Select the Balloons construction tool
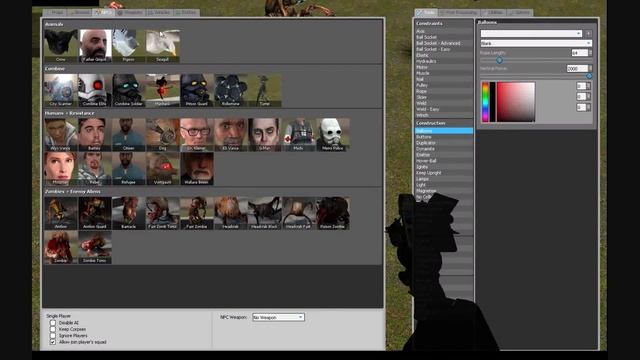This screenshot has height=360, width=640. (x=444, y=131)
